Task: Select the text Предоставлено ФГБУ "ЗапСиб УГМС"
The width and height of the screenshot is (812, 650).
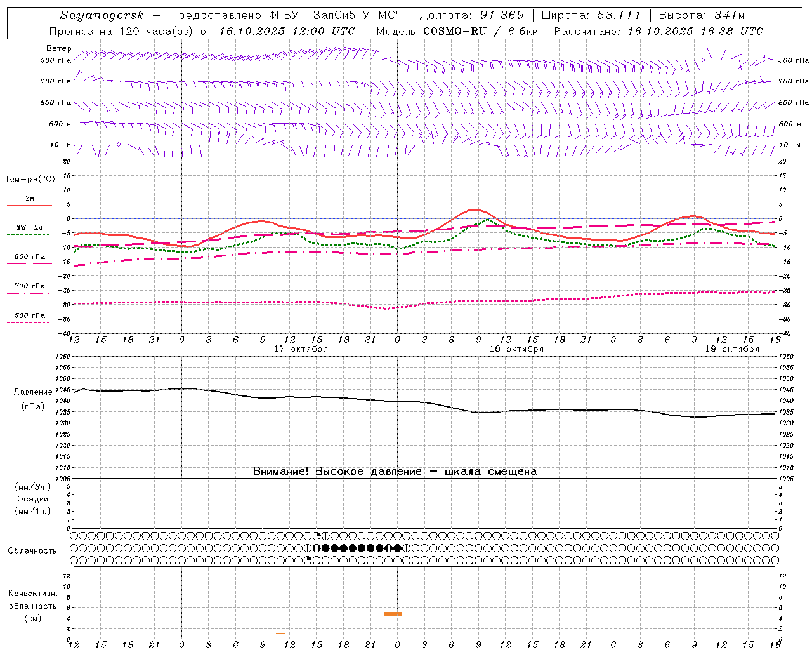Action: (286, 15)
